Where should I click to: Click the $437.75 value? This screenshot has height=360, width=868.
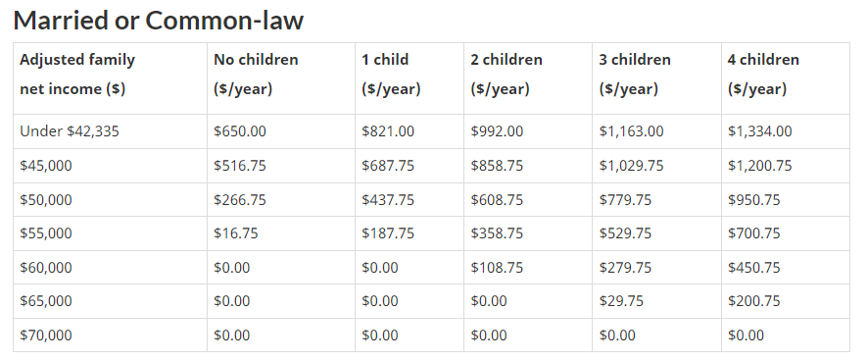tap(388, 200)
